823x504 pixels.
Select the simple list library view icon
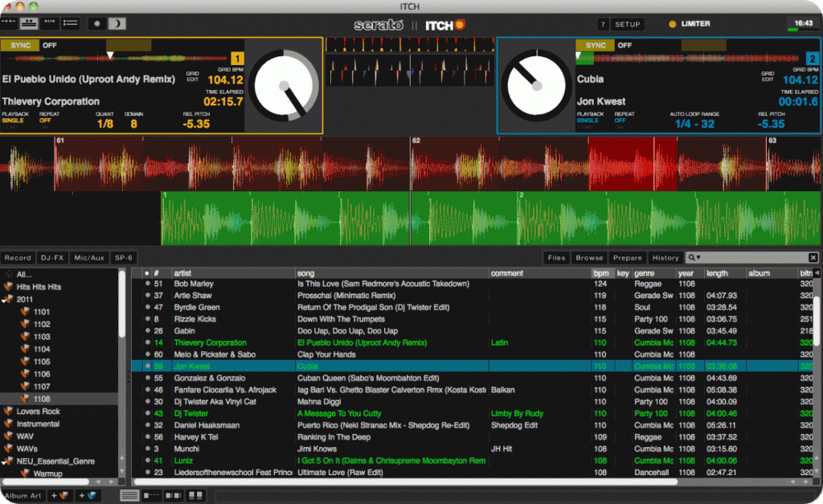coord(129,496)
